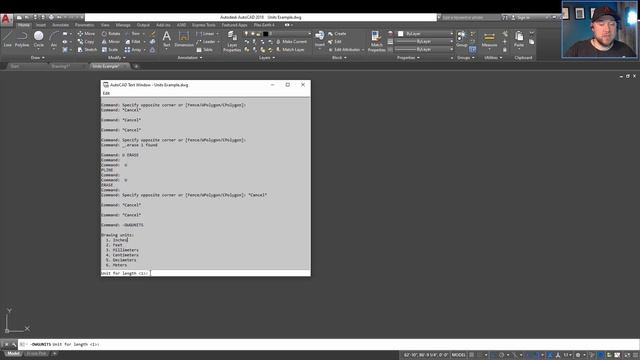Viewport: 640px width, 360px height.
Task: Click the Linear dimension button
Action: tap(207, 33)
